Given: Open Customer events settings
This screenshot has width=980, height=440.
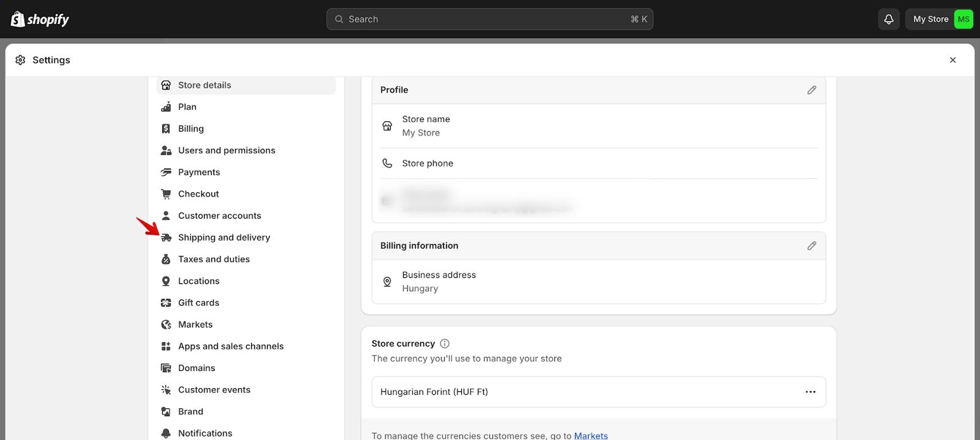Looking at the screenshot, I should tap(246, 390).
